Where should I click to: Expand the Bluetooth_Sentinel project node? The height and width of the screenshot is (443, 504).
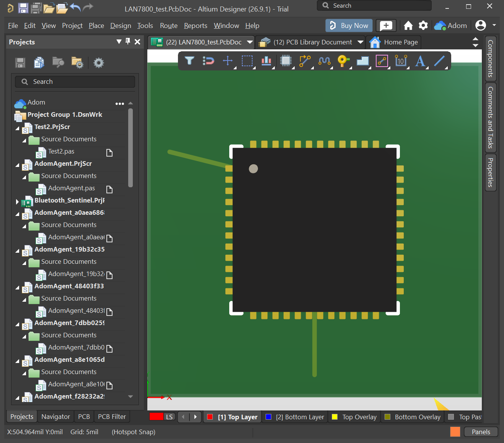17,202
